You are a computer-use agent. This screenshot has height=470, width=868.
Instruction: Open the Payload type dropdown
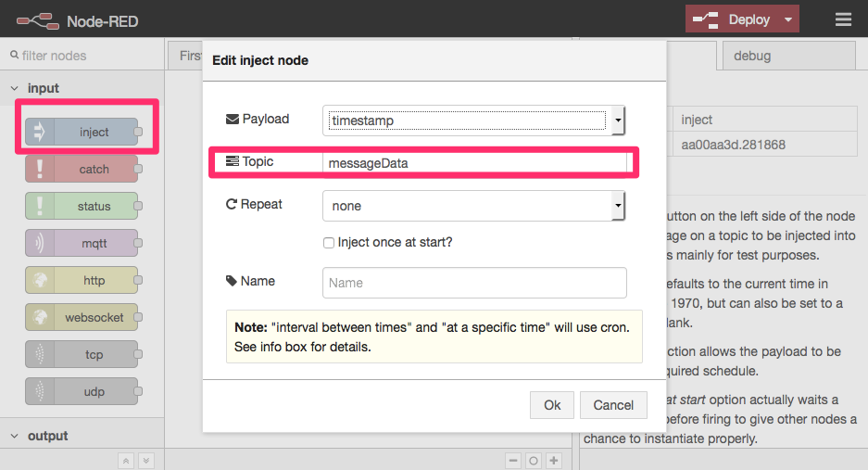[474, 120]
